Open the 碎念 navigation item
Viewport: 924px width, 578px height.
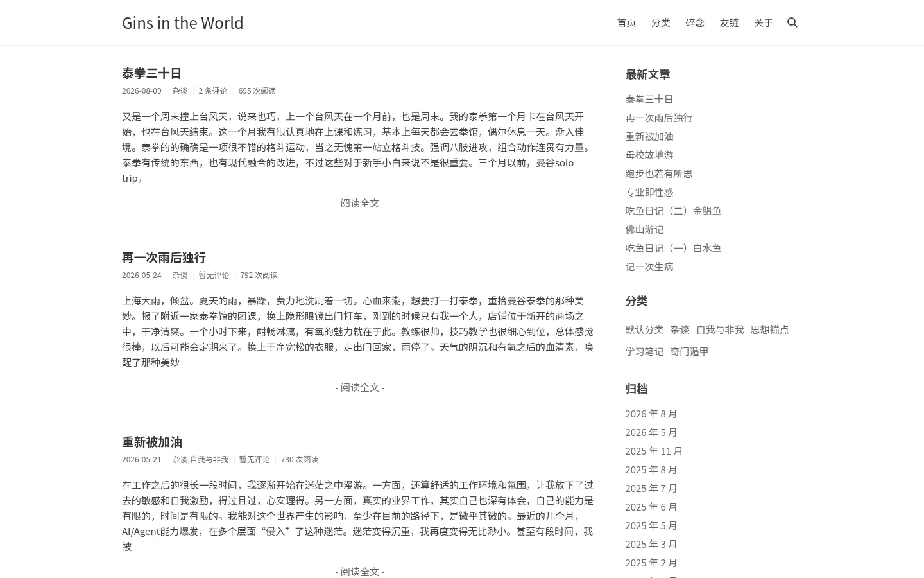point(695,22)
